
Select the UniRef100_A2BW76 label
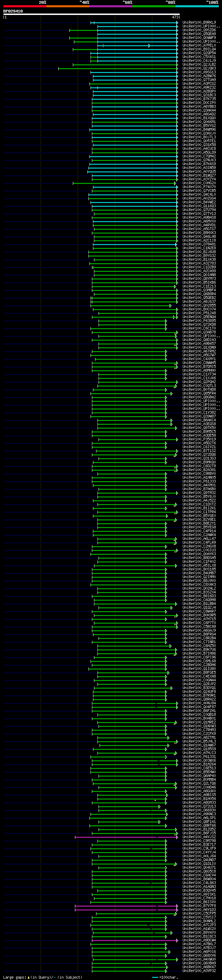point(199,76)
